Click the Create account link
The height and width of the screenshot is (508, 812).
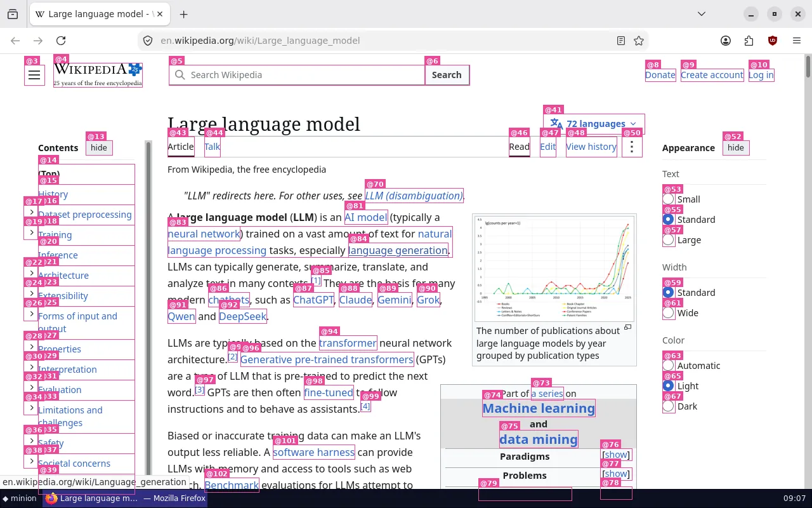pyautogui.click(x=712, y=75)
